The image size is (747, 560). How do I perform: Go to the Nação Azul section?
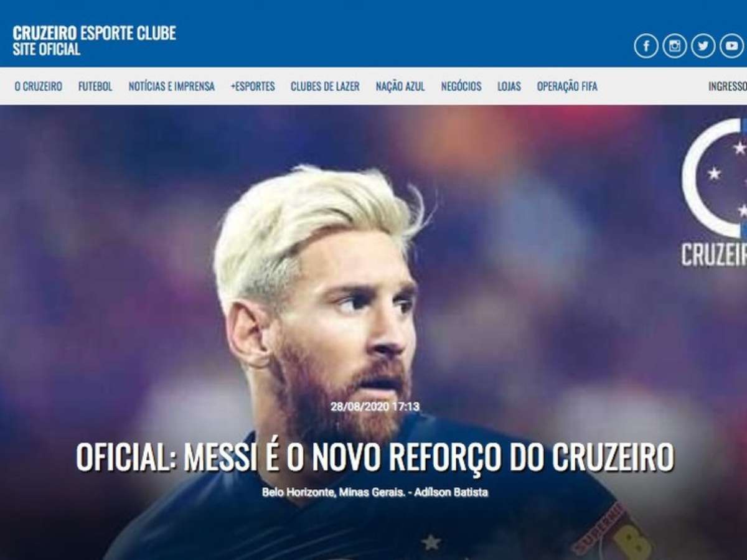[x=400, y=86]
